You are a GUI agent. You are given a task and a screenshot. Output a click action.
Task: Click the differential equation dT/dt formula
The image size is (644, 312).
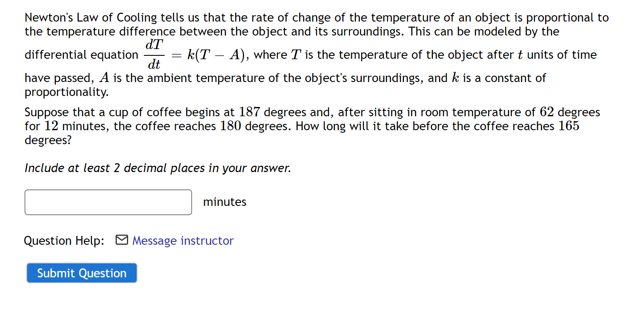point(154,54)
